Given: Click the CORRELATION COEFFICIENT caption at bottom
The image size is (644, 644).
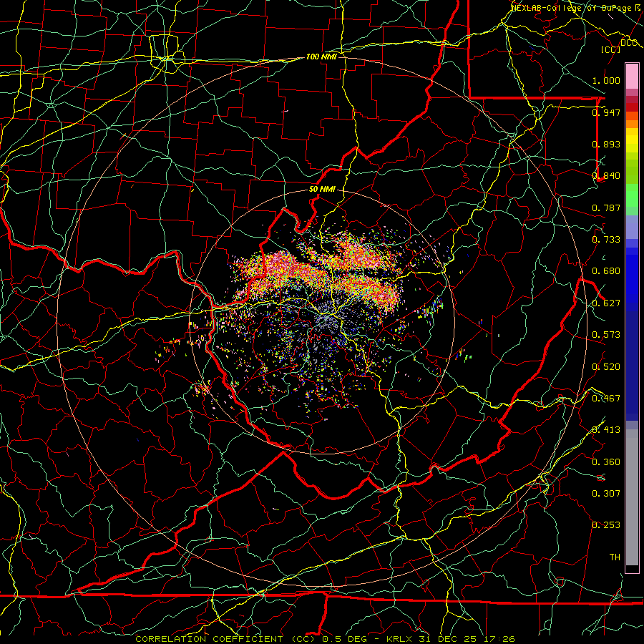Looking at the screenshot, I should [225, 639].
